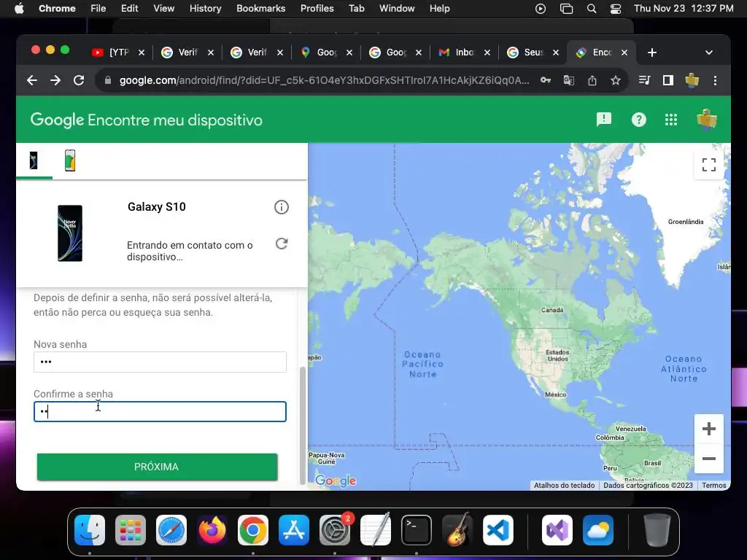Open System Settings from the dock
747x560 pixels.
pos(335,530)
